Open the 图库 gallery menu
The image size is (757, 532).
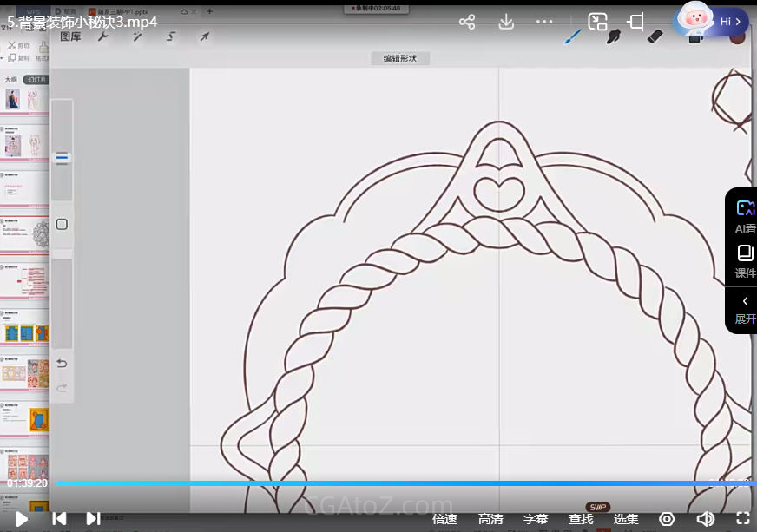71,36
